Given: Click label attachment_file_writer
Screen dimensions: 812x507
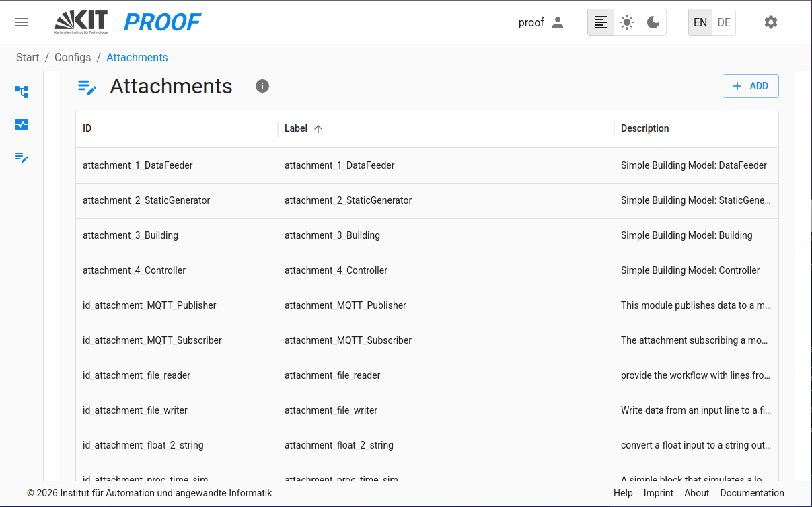Looking at the screenshot, I should tap(331, 410).
